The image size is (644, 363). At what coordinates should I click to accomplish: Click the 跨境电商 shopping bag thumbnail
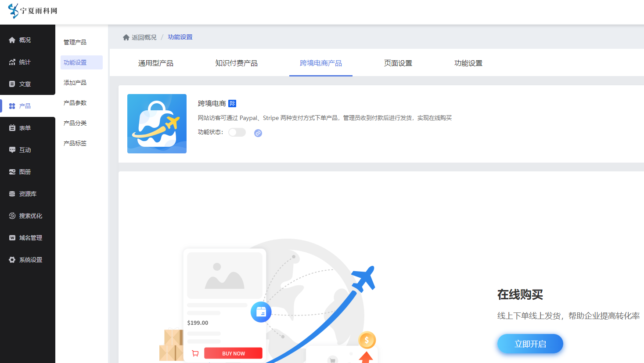point(157,123)
